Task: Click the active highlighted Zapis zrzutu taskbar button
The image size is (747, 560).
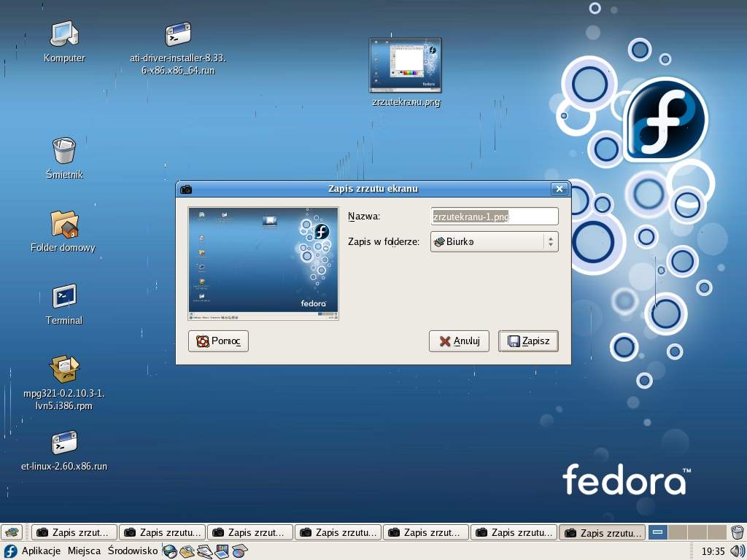Action: pos(602,532)
